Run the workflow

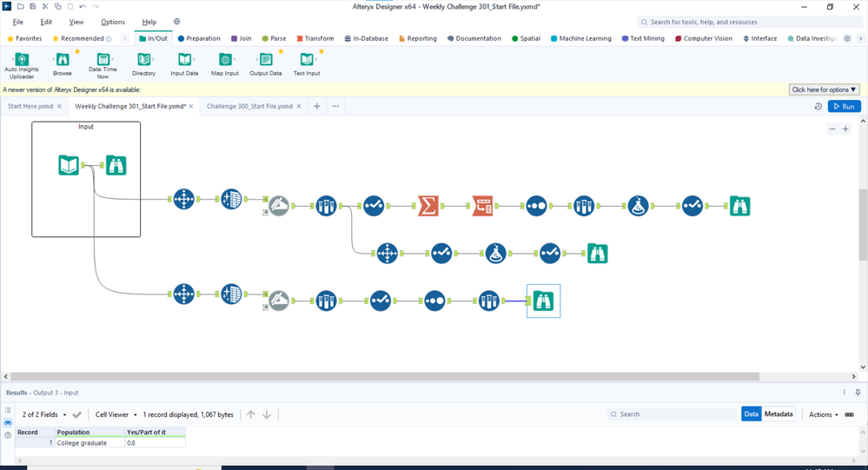point(845,106)
